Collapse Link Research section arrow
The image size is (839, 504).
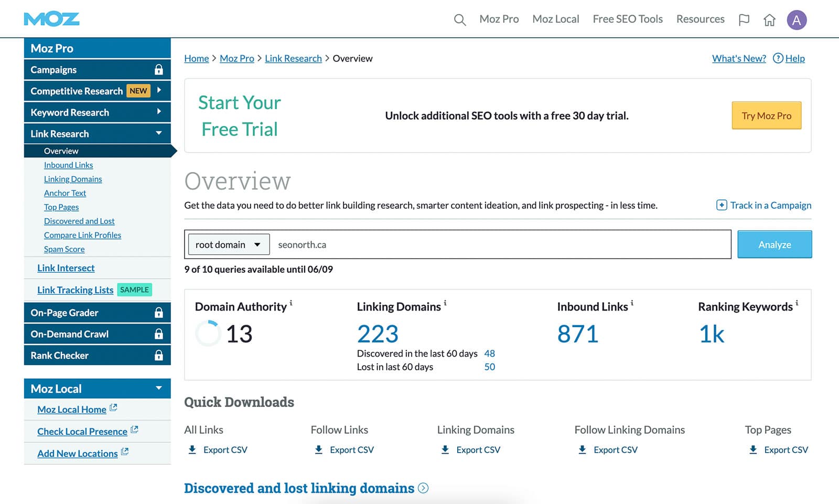[x=159, y=133]
